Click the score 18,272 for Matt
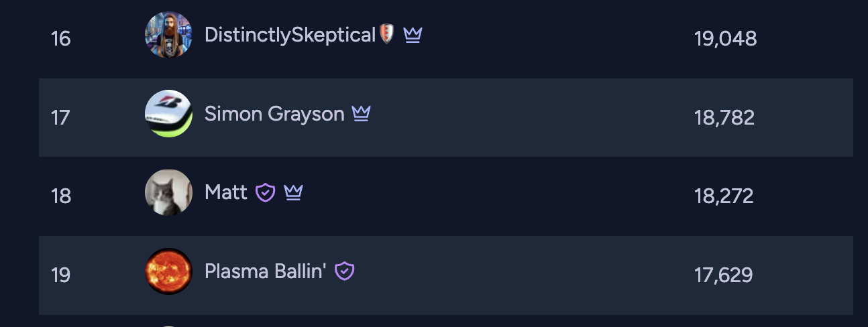The height and width of the screenshot is (327, 868). pyautogui.click(x=724, y=196)
